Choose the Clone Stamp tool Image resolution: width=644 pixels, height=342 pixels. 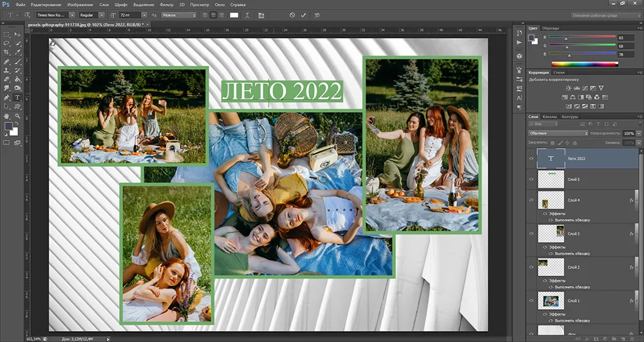6,70
